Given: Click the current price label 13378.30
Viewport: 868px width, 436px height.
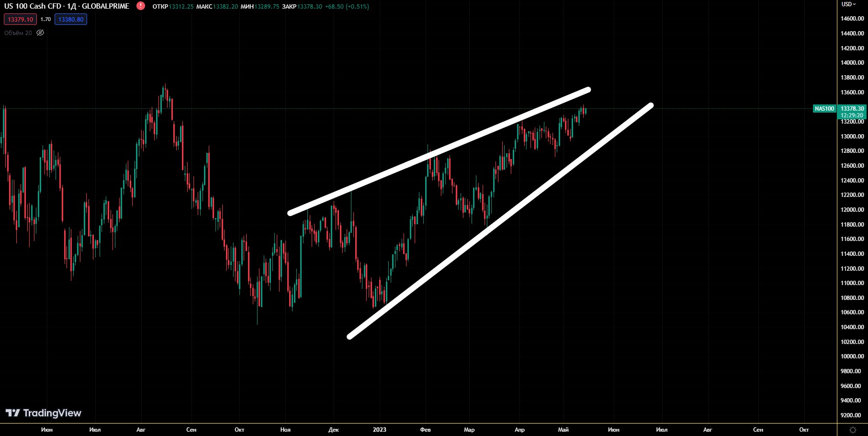Looking at the screenshot, I should [852, 109].
